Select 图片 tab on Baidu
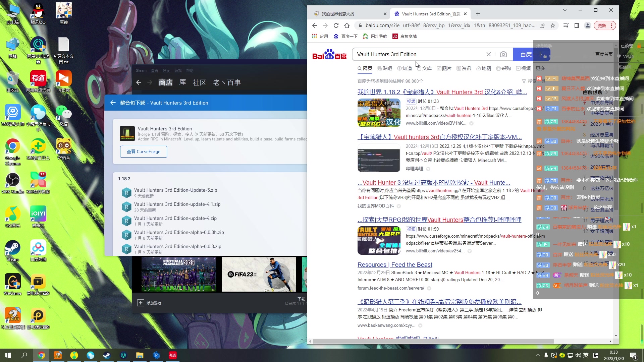The width and height of the screenshot is (644, 362). tap(444, 68)
